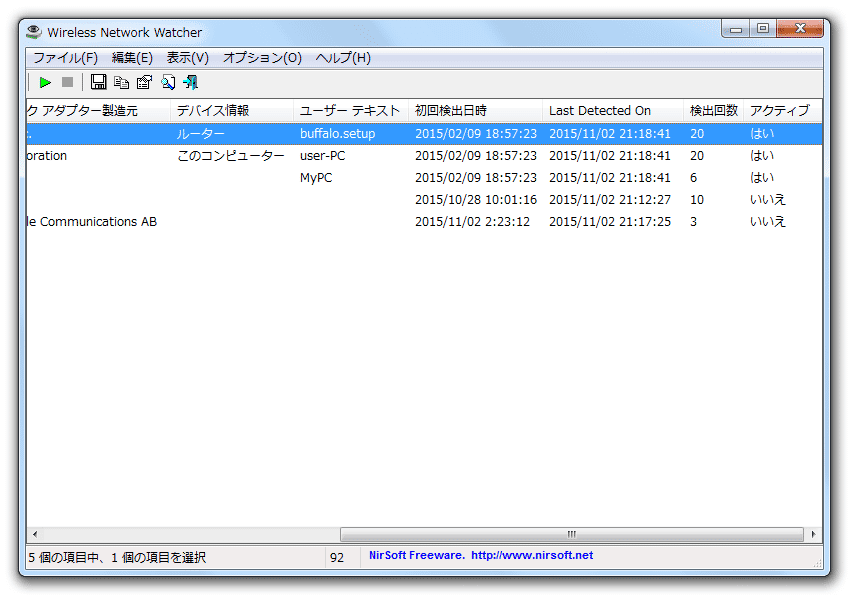Click the 2015/11/02 21:17:25 last-detected cell
This screenshot has height=603, width=853.
tap(610, 222)
